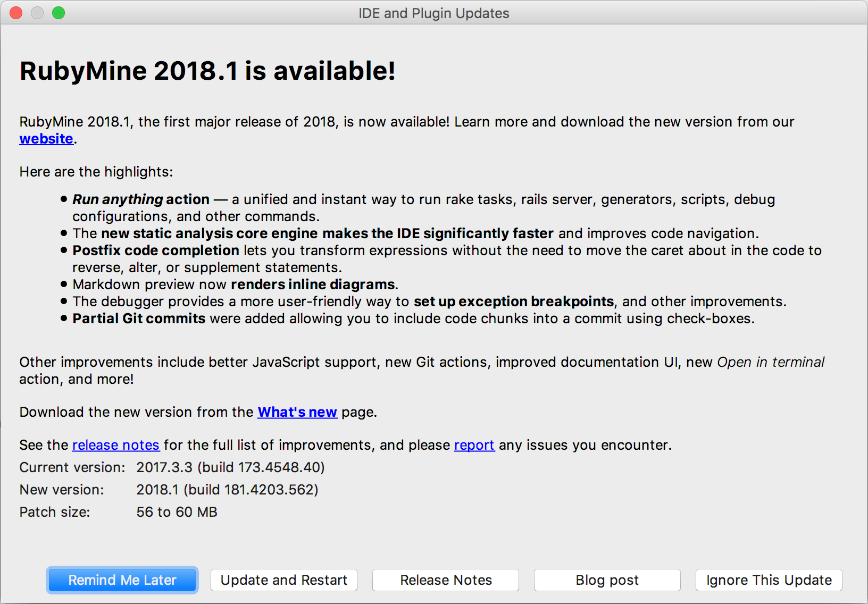Click the 'Postfix code completion' bold text
Viewport: 868px width, 604px height.
click(156, 250)
